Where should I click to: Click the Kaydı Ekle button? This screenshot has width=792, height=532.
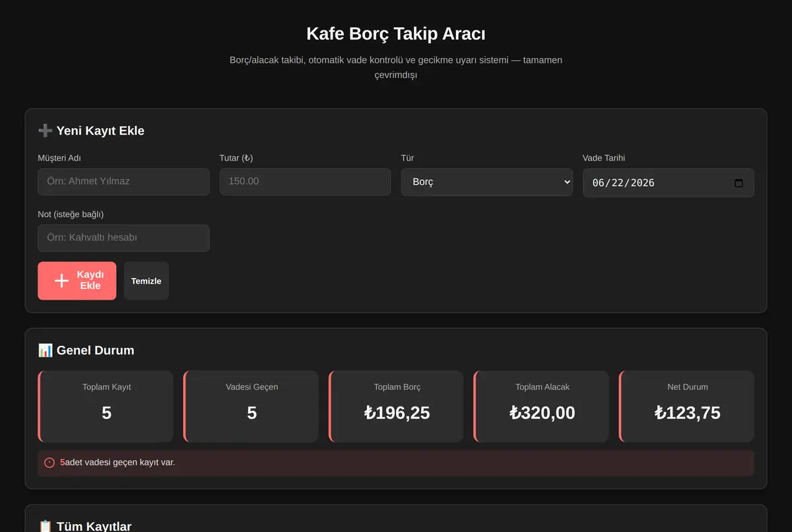[x=77, y=281]
